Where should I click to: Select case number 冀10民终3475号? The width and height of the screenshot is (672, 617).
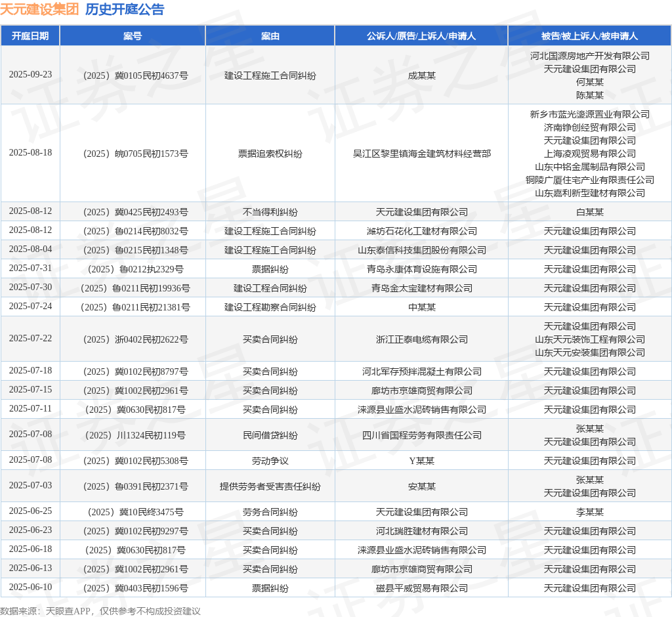click(x=135, y=512)
